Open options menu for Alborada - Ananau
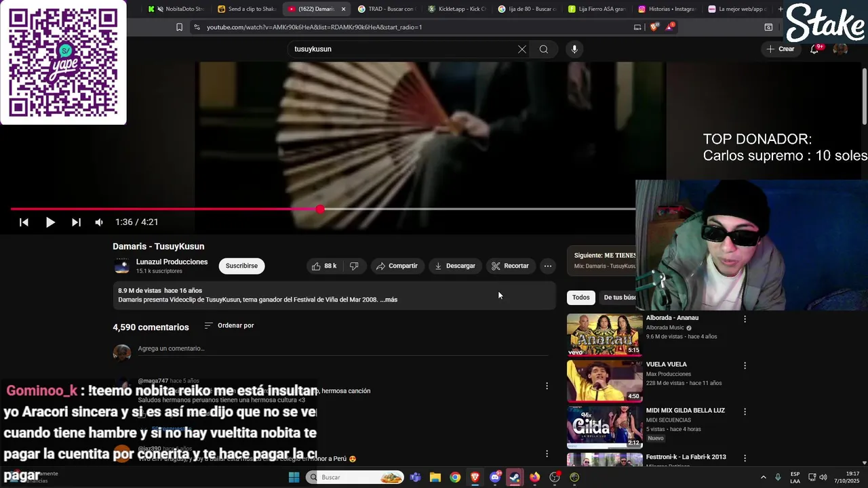The height and width of the screenshot is (488, 868). coord(745,319)
